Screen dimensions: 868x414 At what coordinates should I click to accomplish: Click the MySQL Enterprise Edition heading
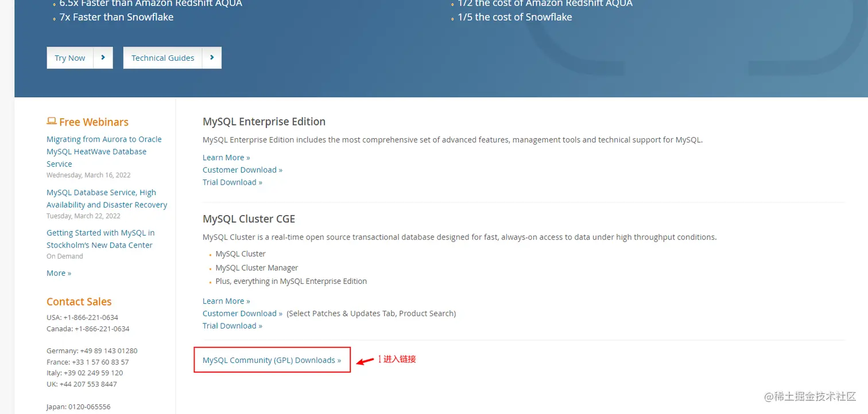[264, 122]
